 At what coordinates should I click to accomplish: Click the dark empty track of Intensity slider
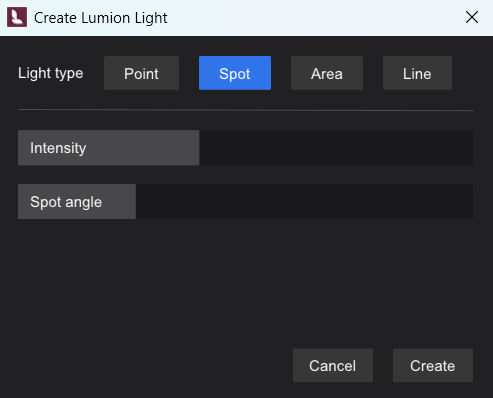pos(336,148)
